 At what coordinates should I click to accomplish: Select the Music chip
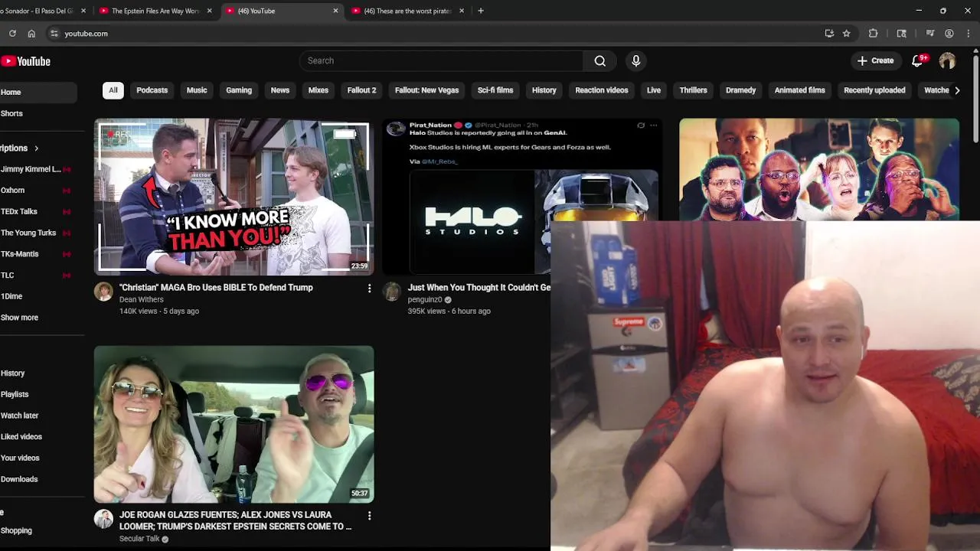(197, 90)
